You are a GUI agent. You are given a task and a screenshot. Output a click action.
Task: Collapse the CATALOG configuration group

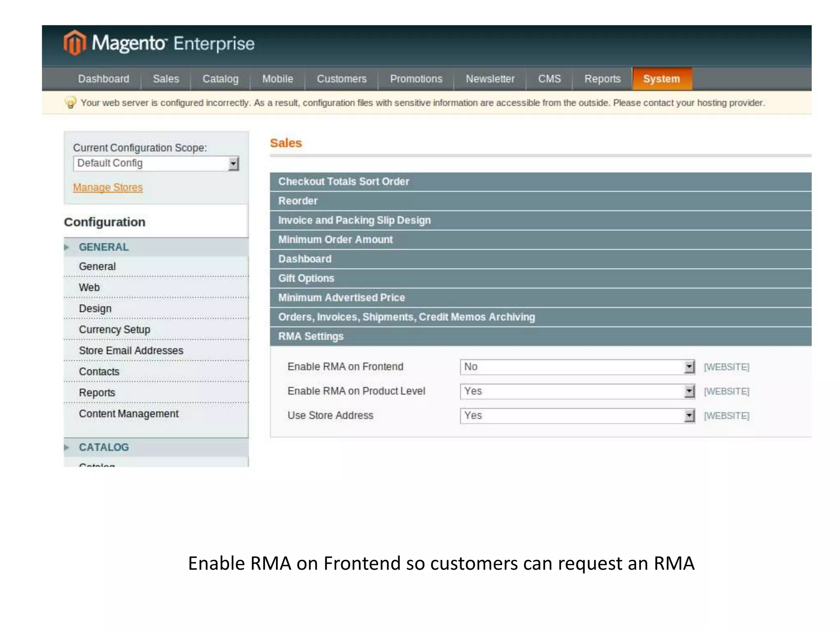[156, 447]
